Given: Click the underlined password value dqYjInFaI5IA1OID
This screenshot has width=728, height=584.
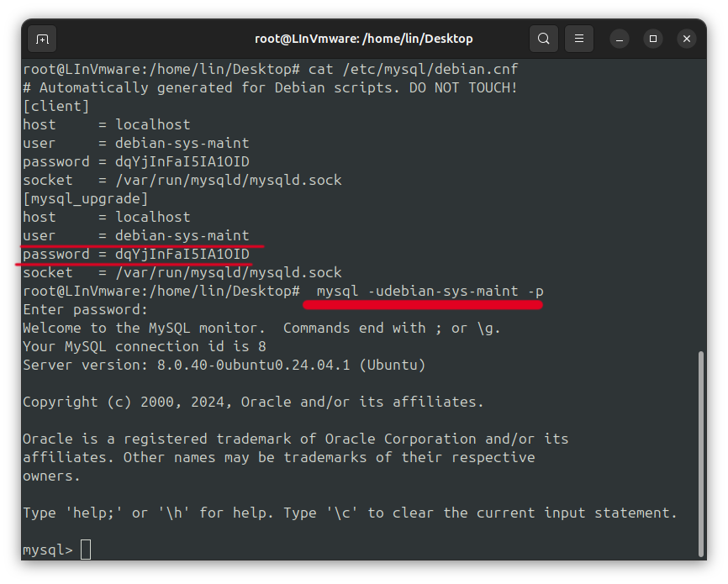Looking at the screenshot, I should [182, 254].
